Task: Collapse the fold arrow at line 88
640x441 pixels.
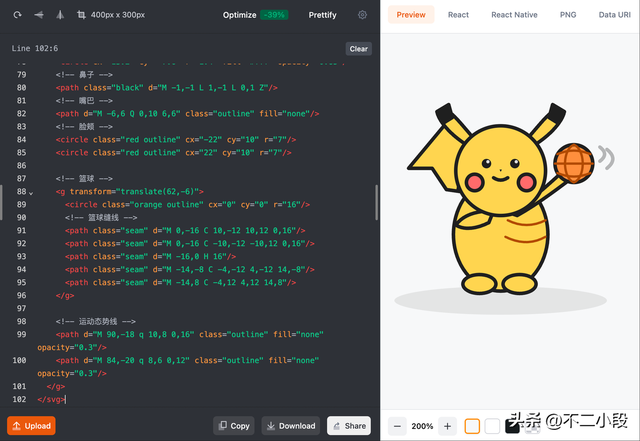Action: coord(31,193)
